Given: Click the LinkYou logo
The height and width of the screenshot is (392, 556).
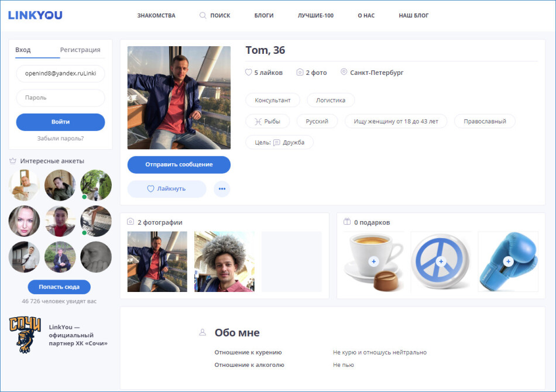Looking at the screenshot, I should click(x=35, y=15).
